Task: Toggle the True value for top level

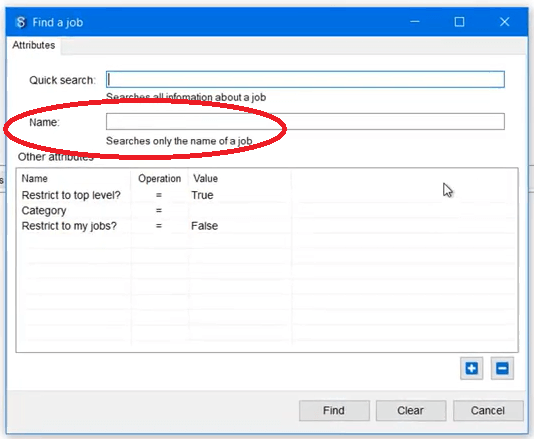Action: (202, 195)
